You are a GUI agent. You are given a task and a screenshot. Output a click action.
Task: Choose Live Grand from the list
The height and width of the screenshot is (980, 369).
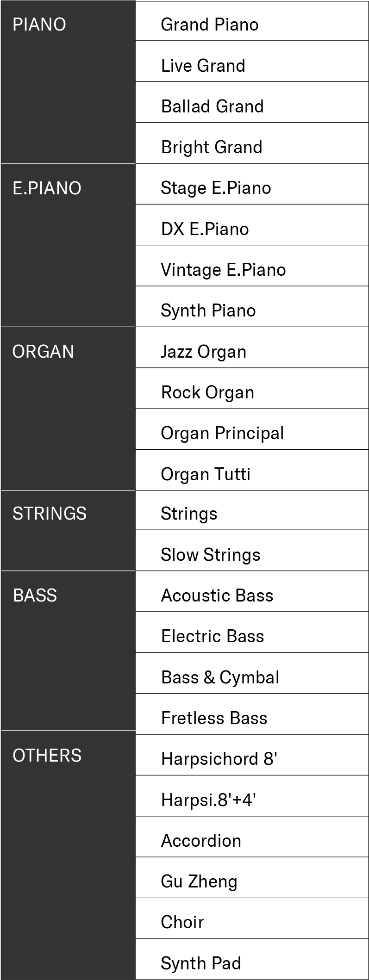(x=203, y=66)
